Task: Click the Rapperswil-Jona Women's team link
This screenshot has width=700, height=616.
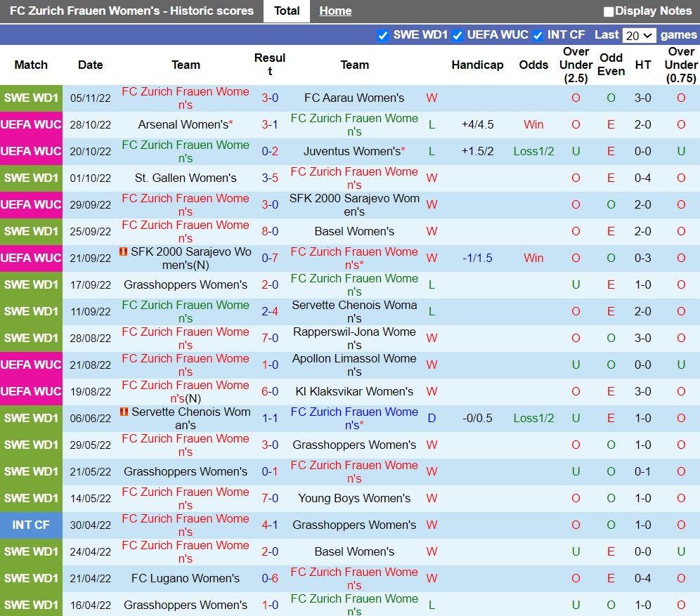Action: coord(354,338)
